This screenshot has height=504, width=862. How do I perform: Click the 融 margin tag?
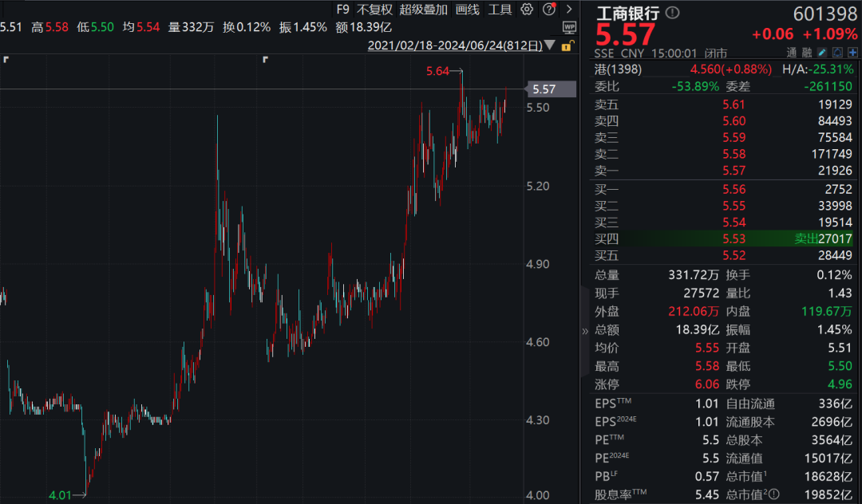(x=806, y=53)
